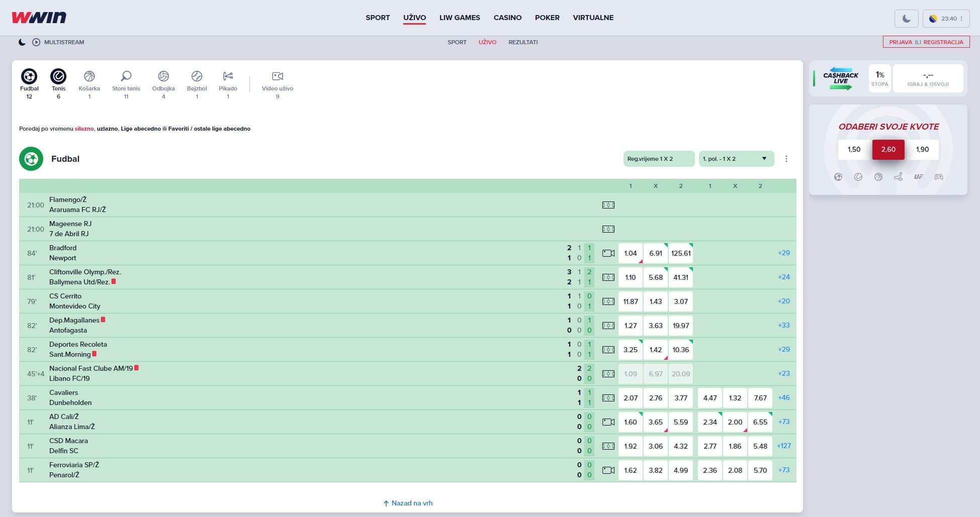Open the VIRTUALNE menu item

point(593,18)
